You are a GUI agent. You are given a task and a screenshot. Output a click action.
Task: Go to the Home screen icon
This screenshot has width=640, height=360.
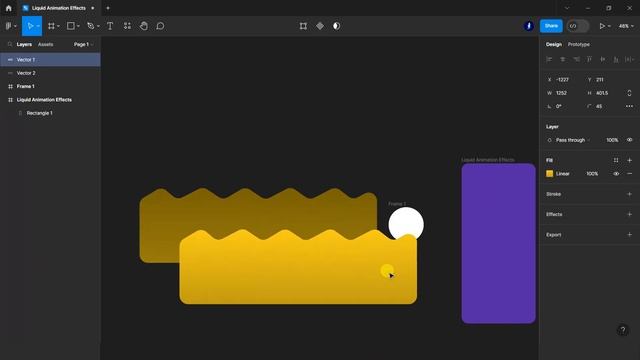pos(9,8)
